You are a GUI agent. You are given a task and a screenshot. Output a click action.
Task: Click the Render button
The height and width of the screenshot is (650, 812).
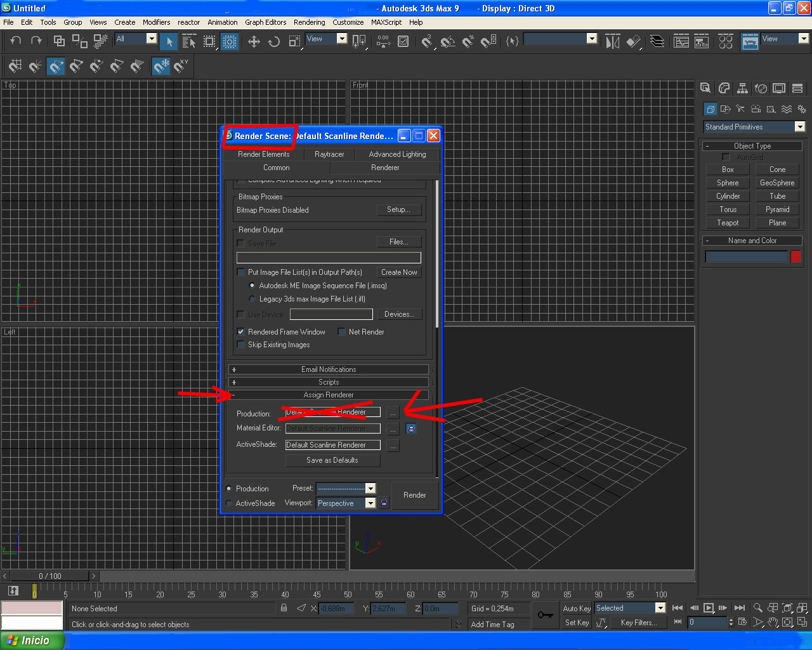coord(415,495)
